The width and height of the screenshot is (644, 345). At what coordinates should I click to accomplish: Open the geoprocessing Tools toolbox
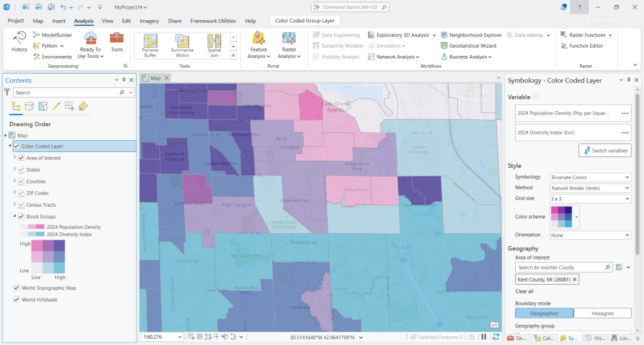[116, 42]
